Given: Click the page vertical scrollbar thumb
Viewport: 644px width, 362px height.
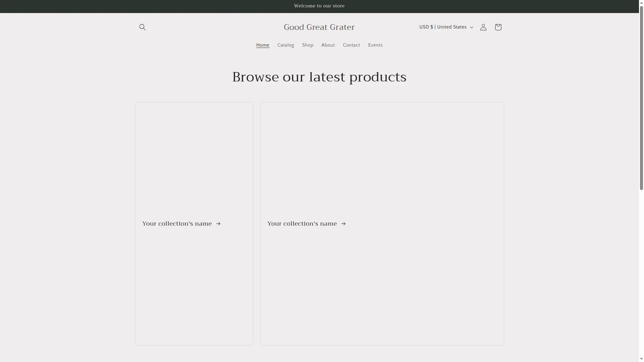Looking at the screenshot, I should [641, 97].
